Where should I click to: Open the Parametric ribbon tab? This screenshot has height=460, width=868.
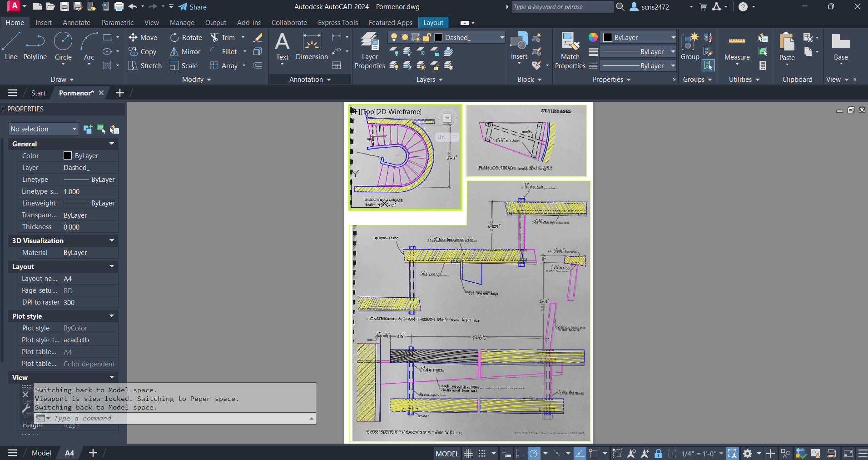click(x=118, y=23)
